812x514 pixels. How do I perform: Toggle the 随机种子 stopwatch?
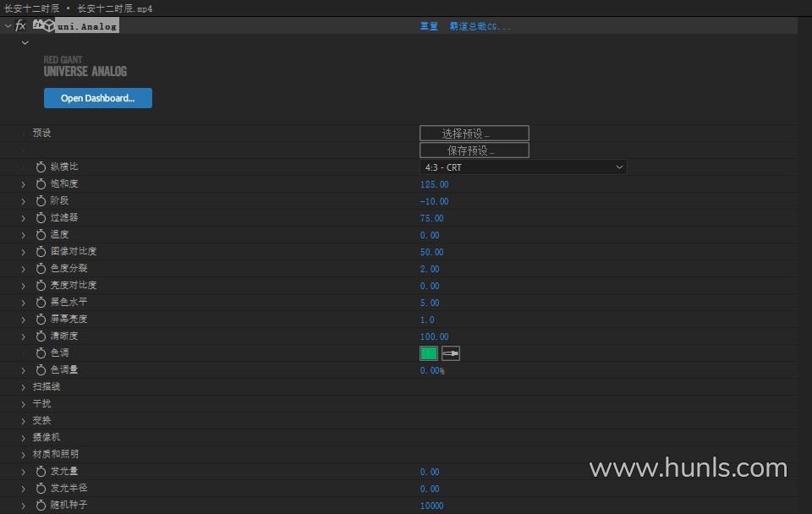41,505
